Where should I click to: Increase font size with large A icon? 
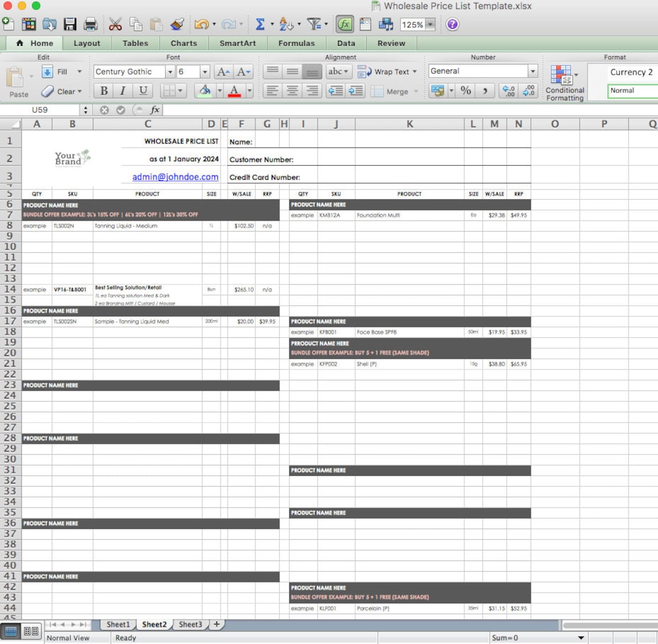coord(223,72)
